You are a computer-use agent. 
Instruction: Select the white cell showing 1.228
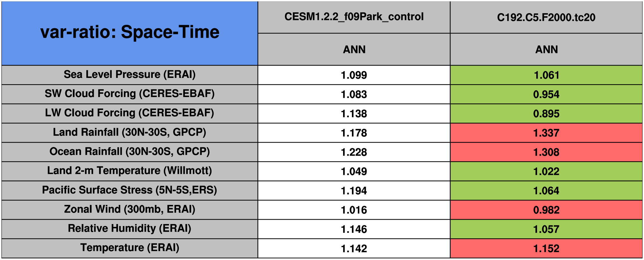pos(354,152)
